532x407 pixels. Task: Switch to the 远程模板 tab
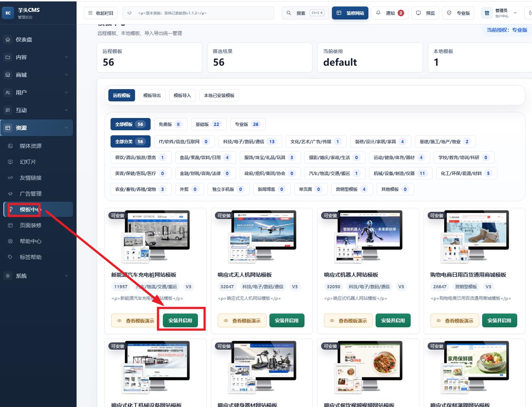click(x=122, y=96)
